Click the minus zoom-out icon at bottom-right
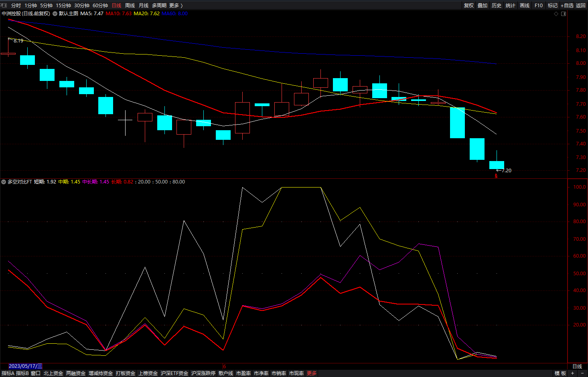 pos(582,373)
